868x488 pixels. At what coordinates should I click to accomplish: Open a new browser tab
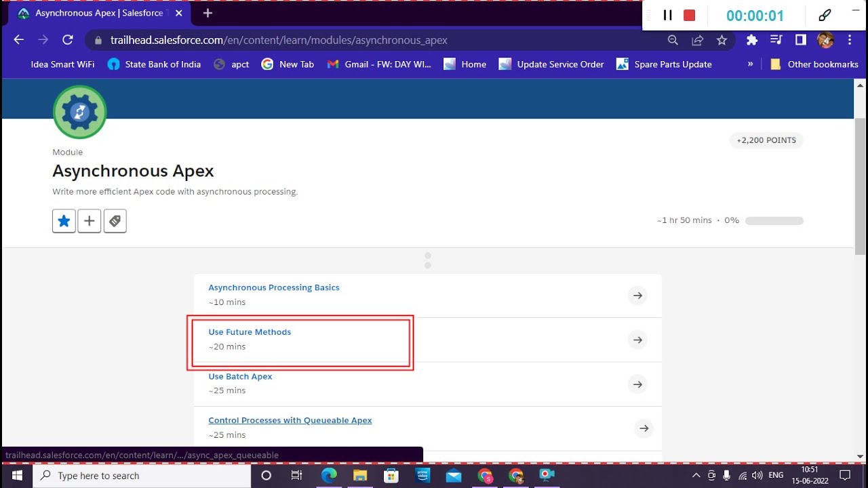point(208,13)
